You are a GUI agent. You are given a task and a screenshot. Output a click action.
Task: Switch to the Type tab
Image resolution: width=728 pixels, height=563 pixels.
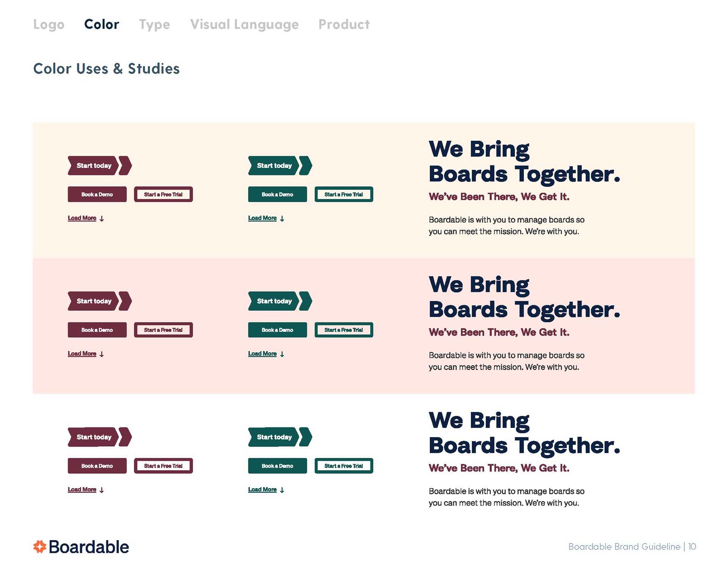[154, 25]
